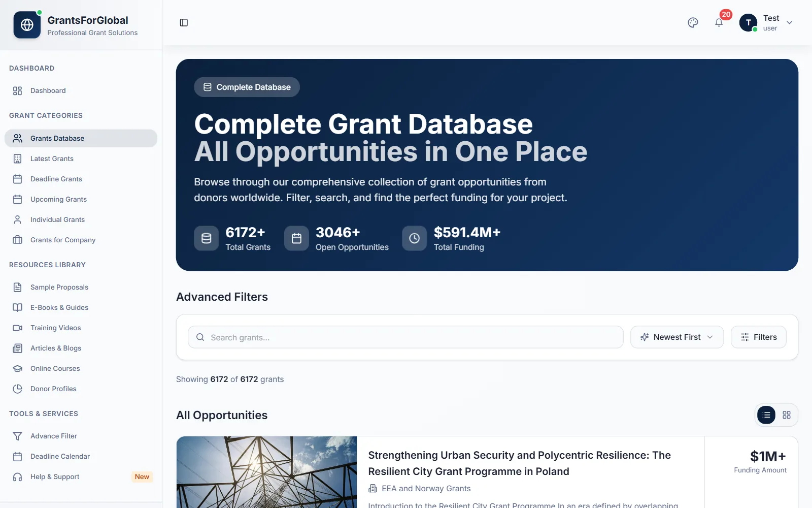The width and height of the screenshot is (812, 508).
Task: Go to Dashboard in sidebar
Action: [x=81, y=90]
